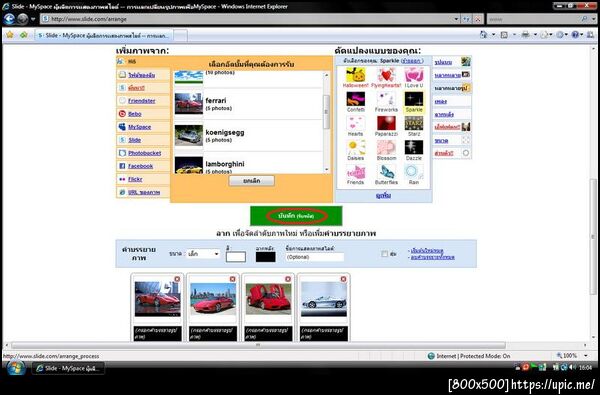Select the Halloween theme icon

point(355,75)
